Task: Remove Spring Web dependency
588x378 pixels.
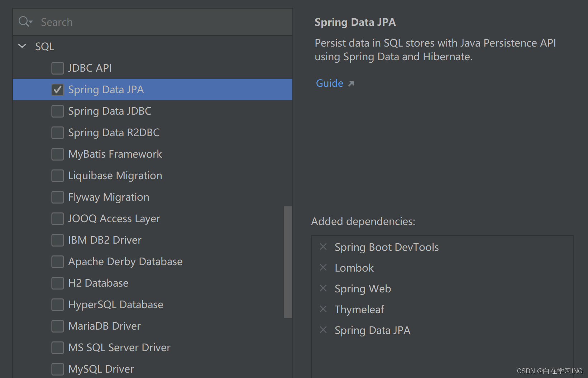Action: click(323, 288)
